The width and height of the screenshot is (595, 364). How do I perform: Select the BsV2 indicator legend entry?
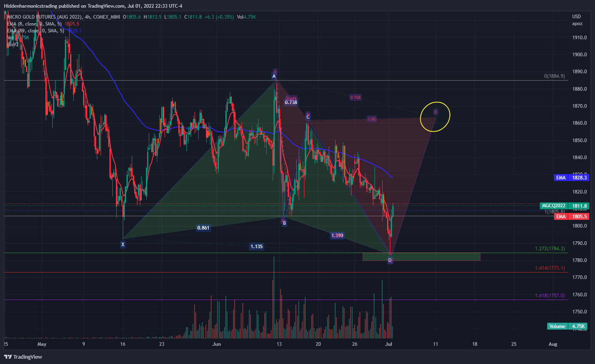pos(13,45)
